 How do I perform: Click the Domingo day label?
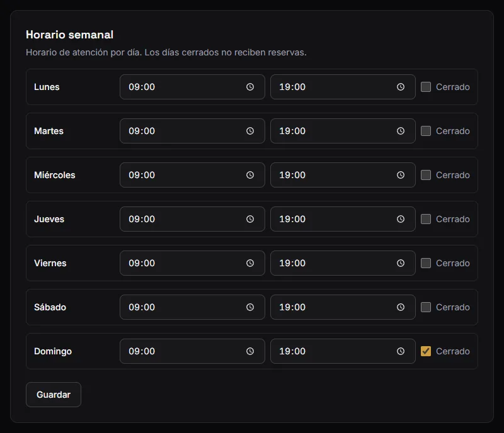(x=53, y=351)
